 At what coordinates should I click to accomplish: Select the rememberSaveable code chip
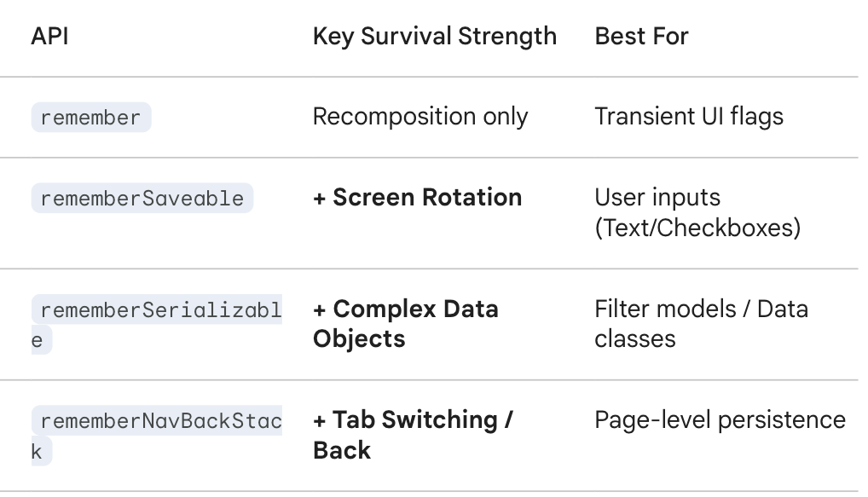142,198
